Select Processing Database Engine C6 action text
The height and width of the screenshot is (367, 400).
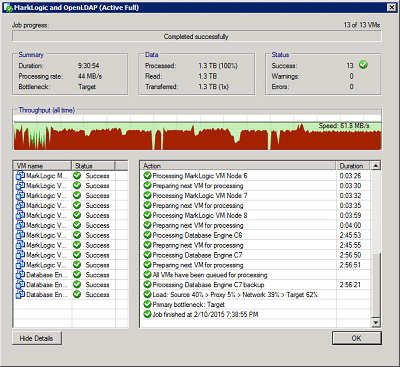pos(197,235)
